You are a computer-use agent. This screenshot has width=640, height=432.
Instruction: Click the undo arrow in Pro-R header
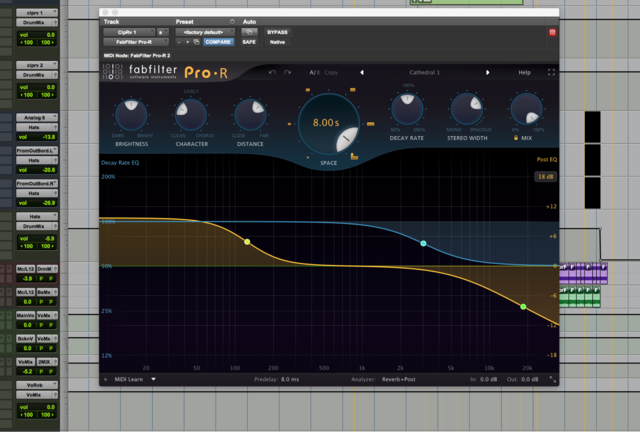[x=272, y=72]
